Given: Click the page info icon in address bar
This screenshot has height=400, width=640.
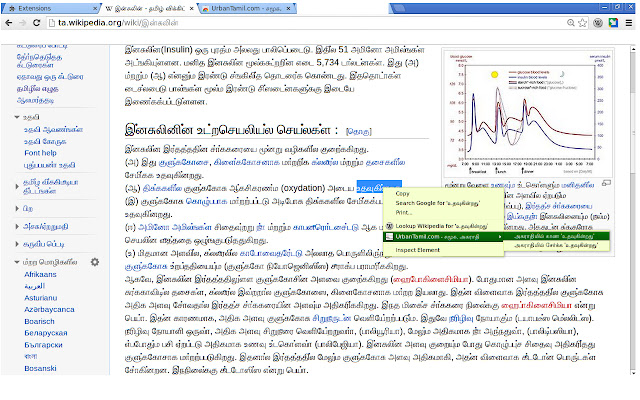Looking at the screenshot, I should pyautogui.click(x=51, y=23).
